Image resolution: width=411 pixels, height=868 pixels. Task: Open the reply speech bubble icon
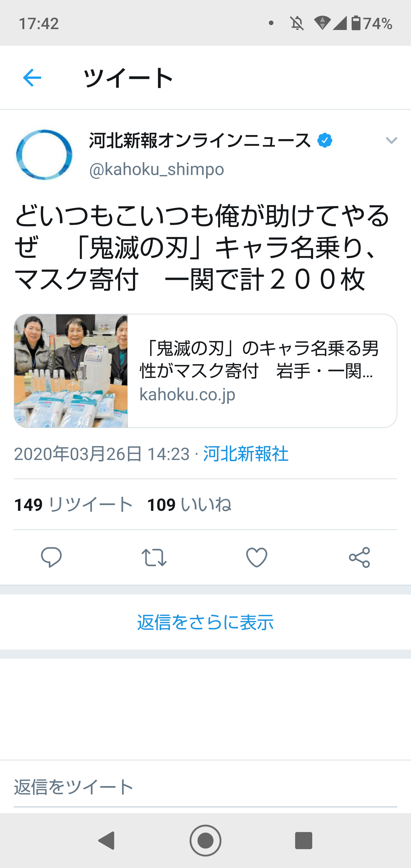51,557
